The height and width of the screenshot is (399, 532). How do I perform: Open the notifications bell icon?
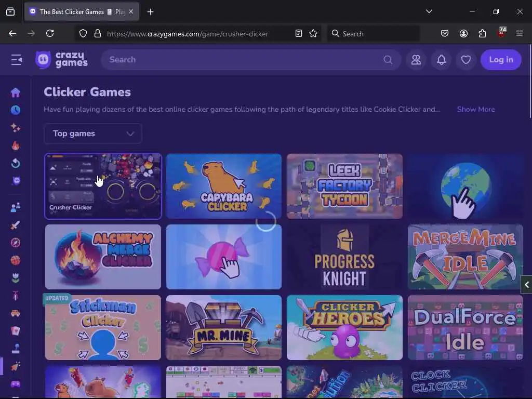[x=441, y=60]
